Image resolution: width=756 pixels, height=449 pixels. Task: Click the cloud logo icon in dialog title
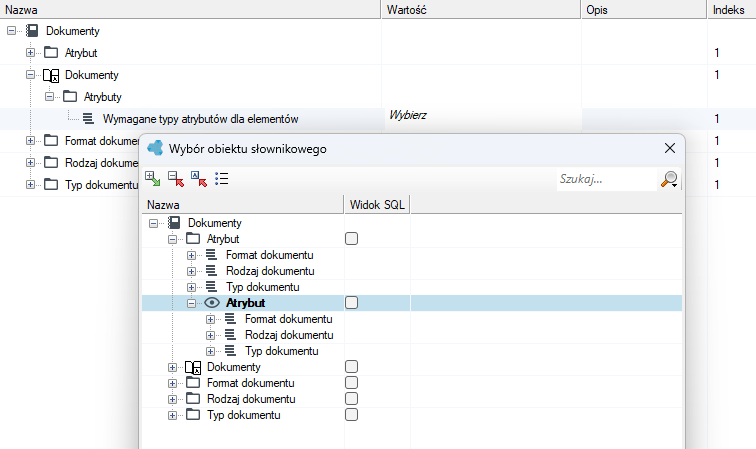pos(155,148)
